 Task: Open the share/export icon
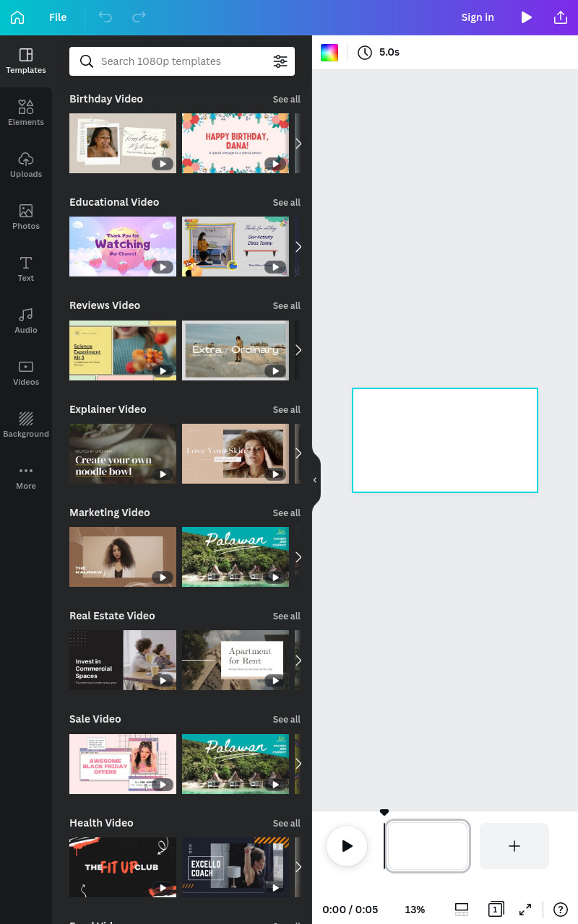click(561, 17)
